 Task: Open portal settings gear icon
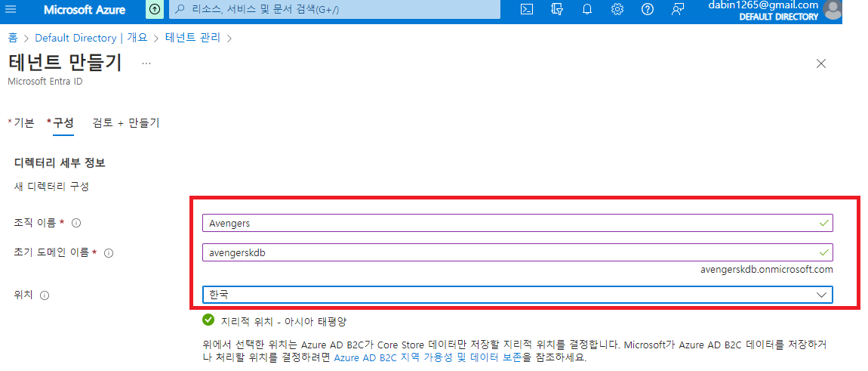click(x=617, y=9)
